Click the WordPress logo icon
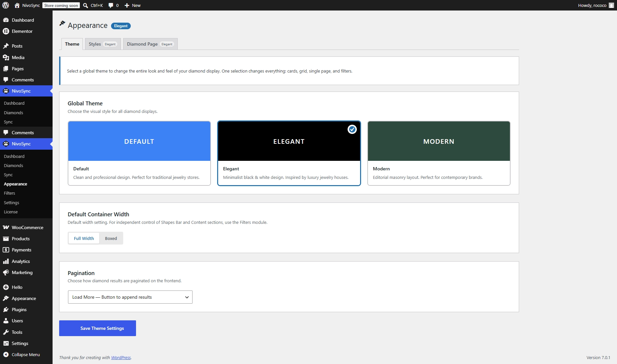This screenshot has height=364, width=617. pyautogui.click(x=6, y=5)
